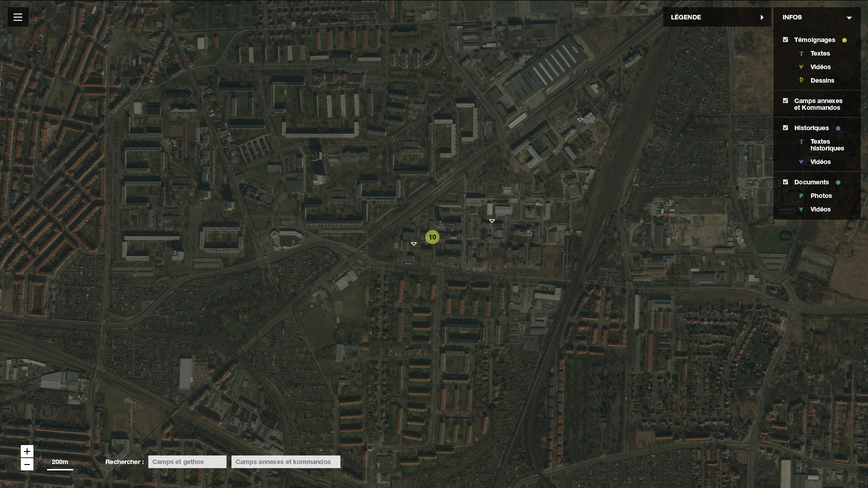Select Photos under Documents
The width and height of the screenshot is (868, 488).
click(x=821, y=196)
